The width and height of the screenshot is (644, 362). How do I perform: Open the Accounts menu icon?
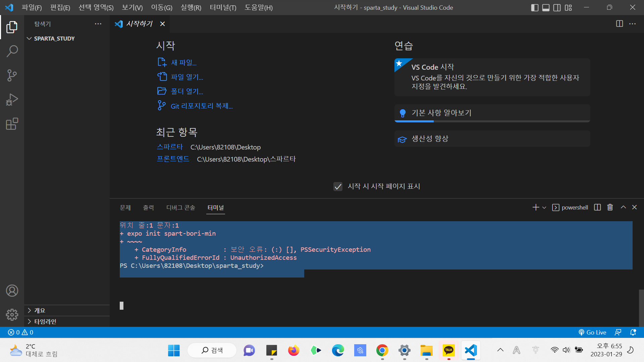pyautogui.click(x=12, y=291)
